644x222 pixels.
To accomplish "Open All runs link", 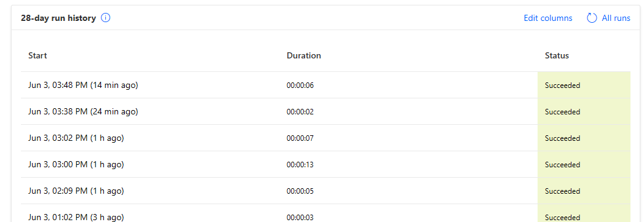I will tap(616, 18).
